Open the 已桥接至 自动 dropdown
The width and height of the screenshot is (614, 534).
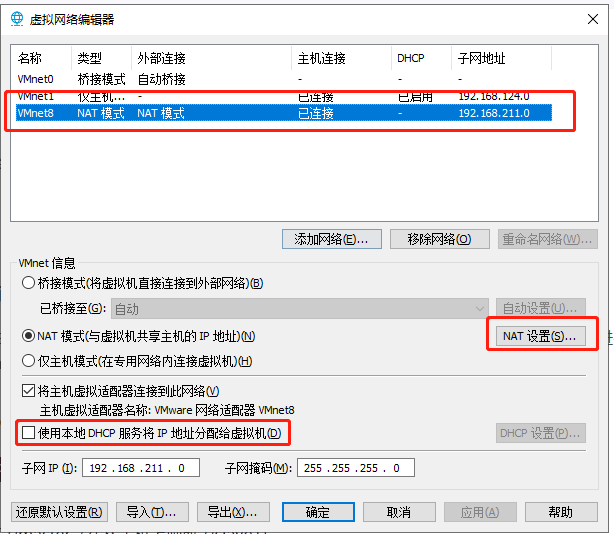click(x=300, y=309)
